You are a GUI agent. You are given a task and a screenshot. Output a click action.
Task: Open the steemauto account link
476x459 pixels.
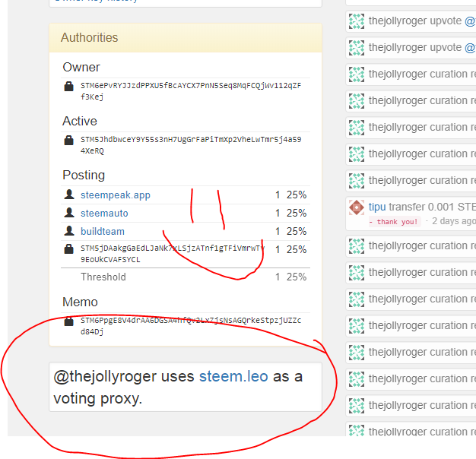click(104, 214)
